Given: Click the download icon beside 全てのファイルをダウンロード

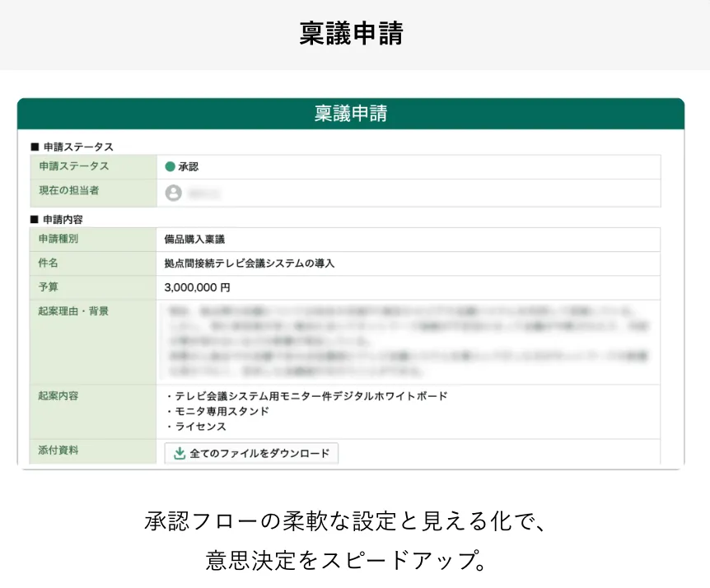Looking at the screenshot, I should 177,453.
